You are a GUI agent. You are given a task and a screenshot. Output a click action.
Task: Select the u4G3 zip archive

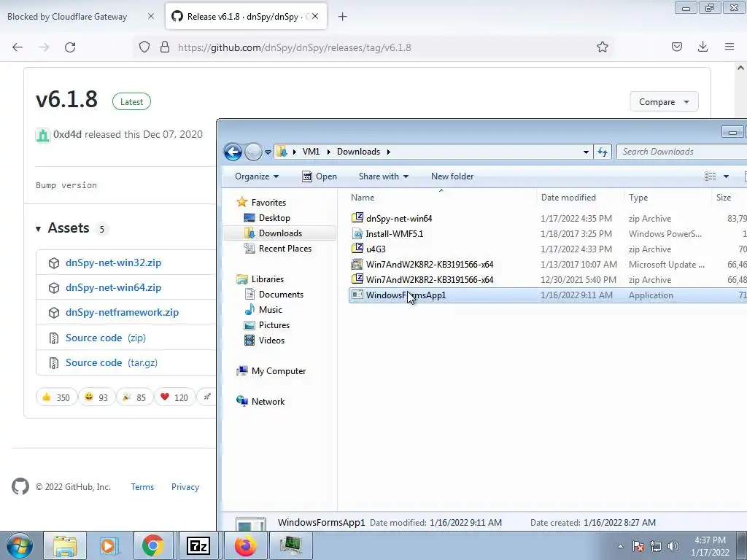tap(376, 249)
